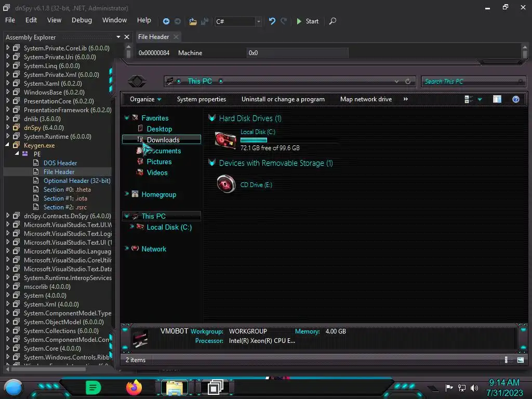This screenshot has height=399, width=532.
Task: Click the Search magnifier icon in toolbar
Action: [332, 21]
